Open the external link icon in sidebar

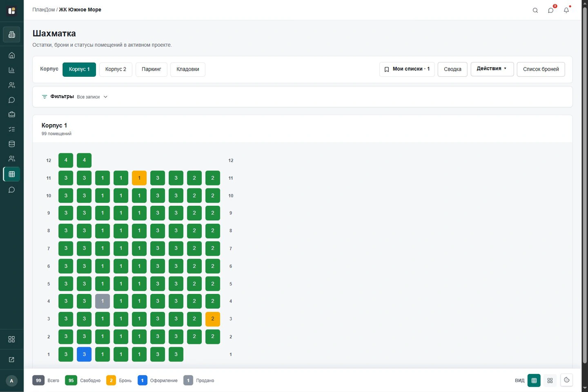pos(11,360)
